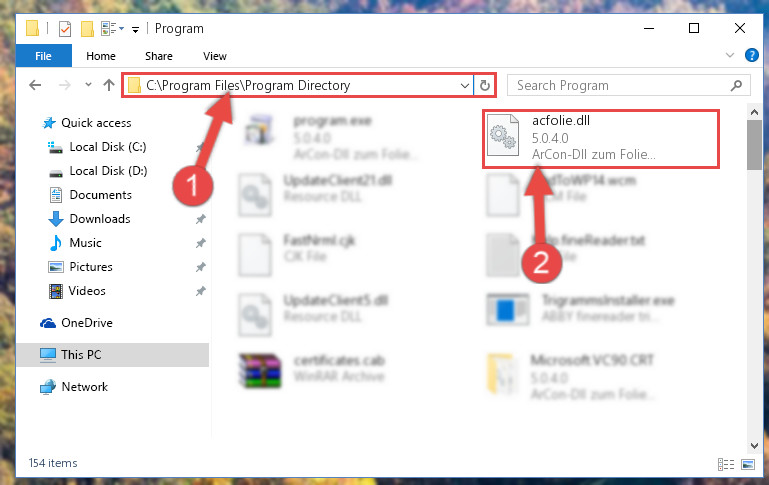This screenshot has width=769, height=485.
Task: Click the Properties quick access icon
Action: pyautogui.click(x=65, y=29)
